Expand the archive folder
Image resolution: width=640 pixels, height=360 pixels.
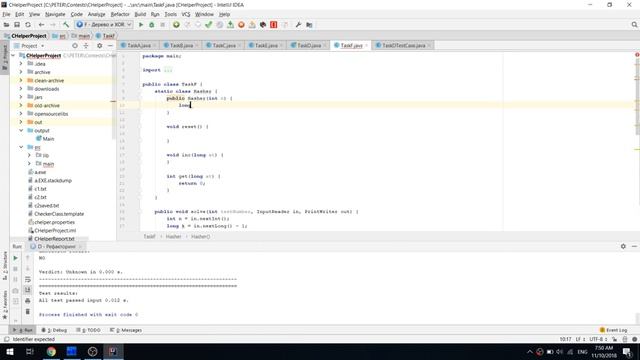coord(21,72)
